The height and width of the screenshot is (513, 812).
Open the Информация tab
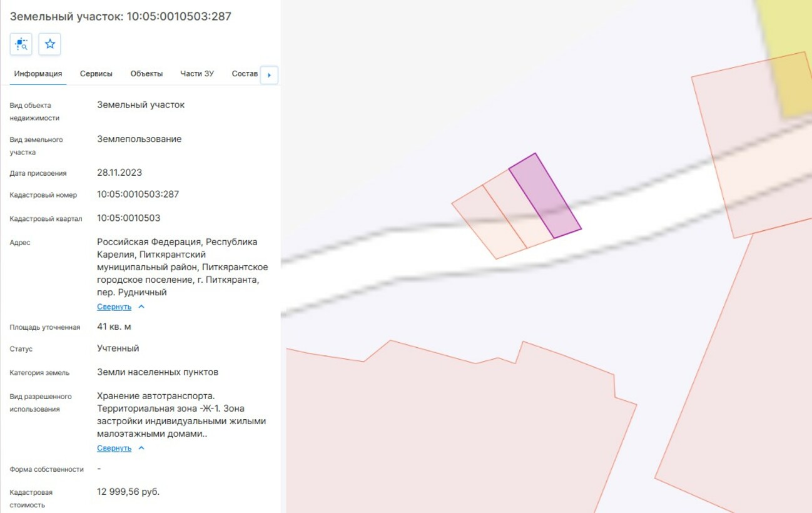click(38, 74)
